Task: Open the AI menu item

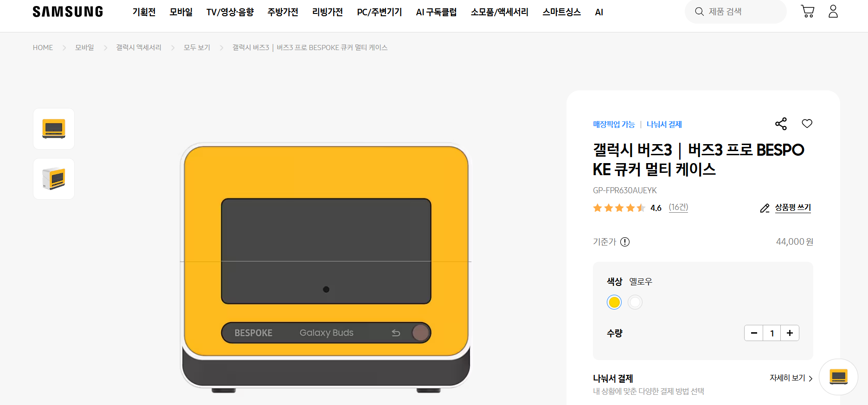Action: 599,12
